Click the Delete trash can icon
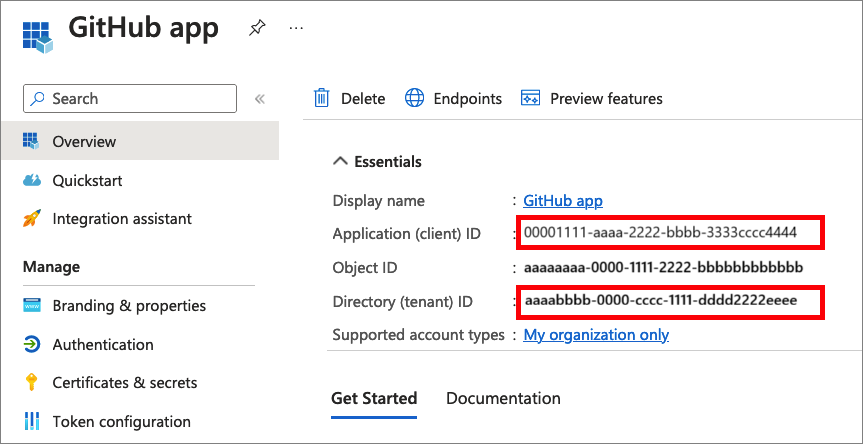Image resolution: width=863 pixels, height=444 pixels. pos(322,98)
